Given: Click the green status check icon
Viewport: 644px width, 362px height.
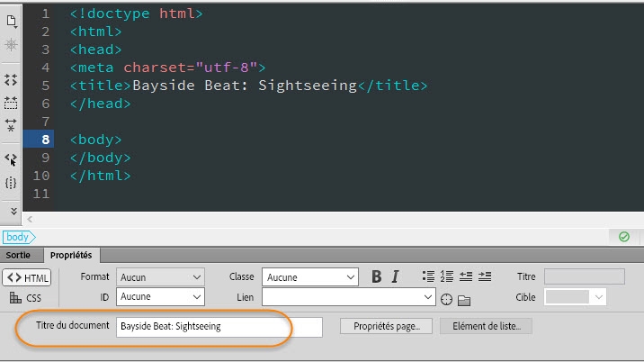Looking at the screenshot, I should 623,237.
